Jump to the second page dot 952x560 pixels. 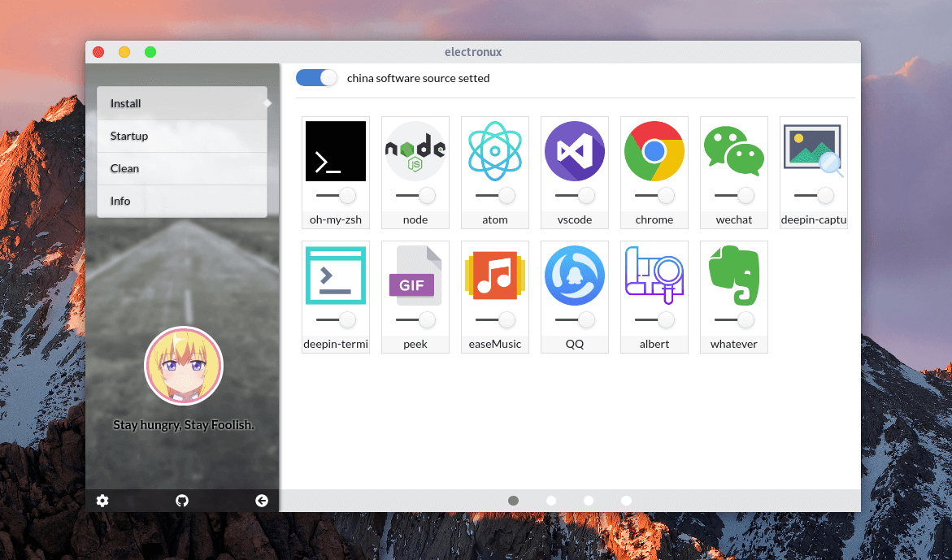(551, 501)
